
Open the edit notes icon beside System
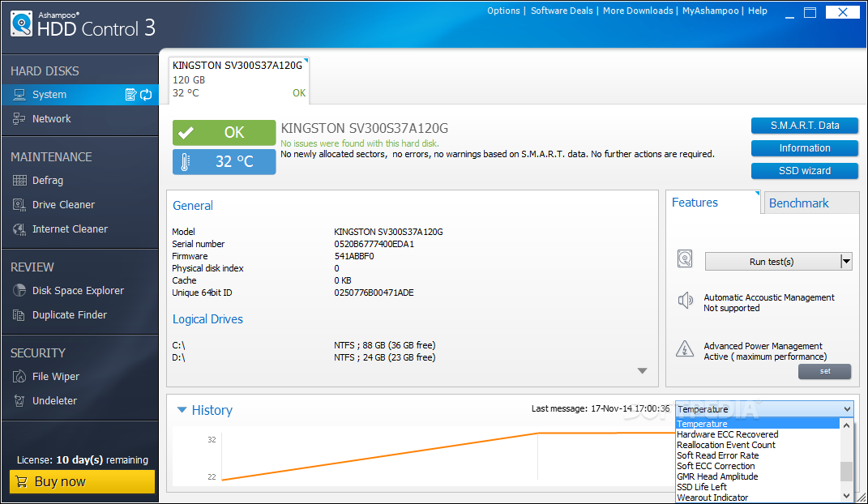130,95
